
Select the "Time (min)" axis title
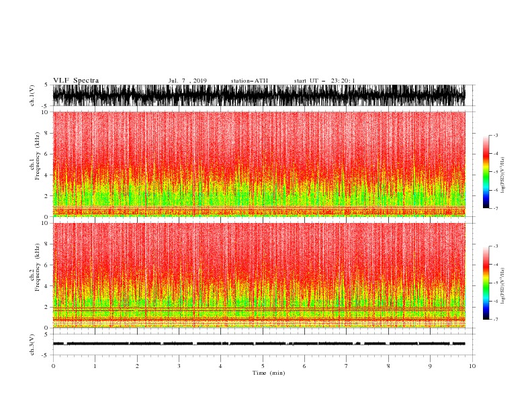(x=269, y=373)
